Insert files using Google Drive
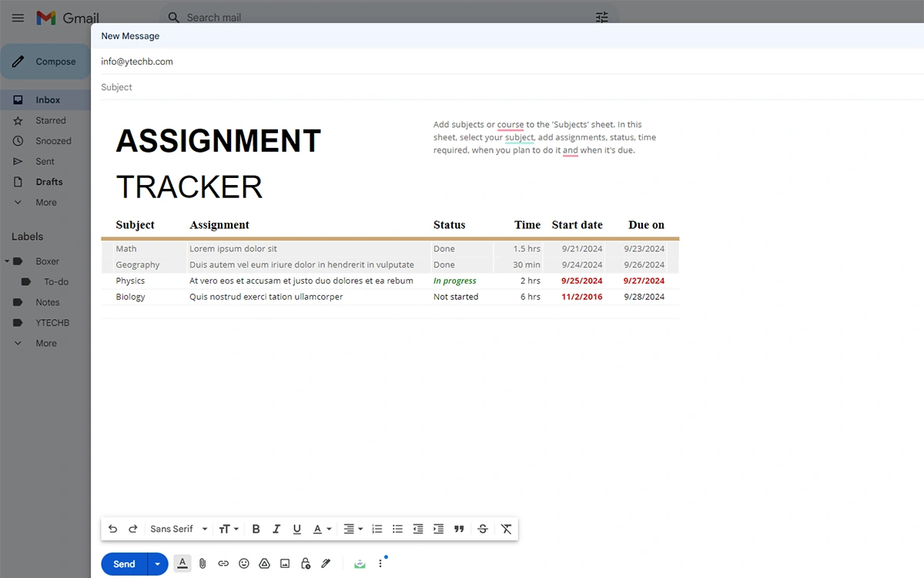The height and width of the screenshot is (578, 924). tap(264, 563)
